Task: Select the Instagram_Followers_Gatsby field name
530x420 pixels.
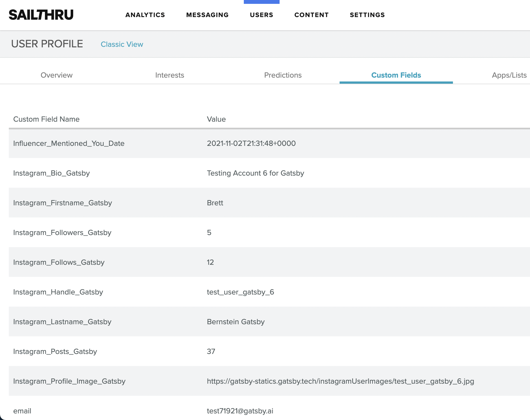Action: (62, 233)
